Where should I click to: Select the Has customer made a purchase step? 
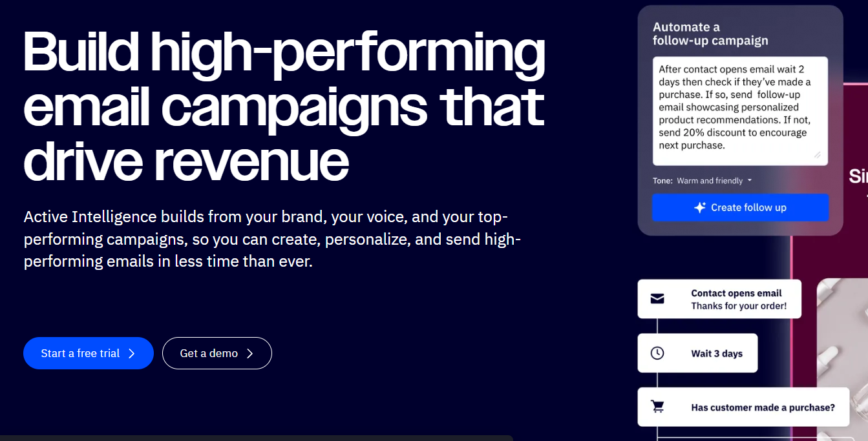point(743,407)
